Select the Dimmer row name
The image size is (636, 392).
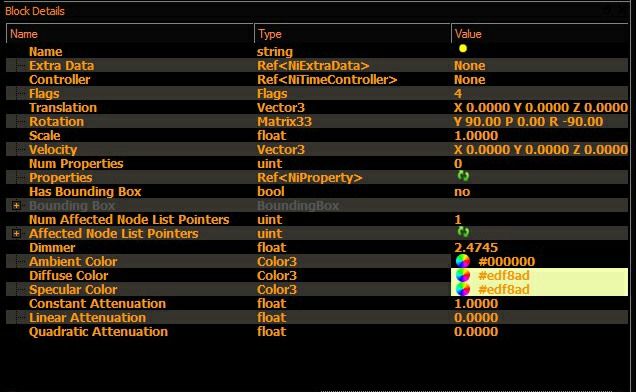click(x=52, y=248)
